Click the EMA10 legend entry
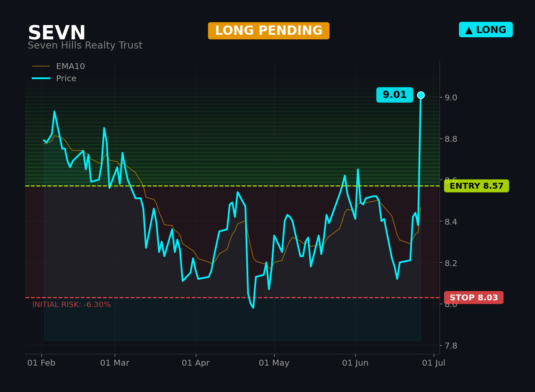 pos(59,67)
